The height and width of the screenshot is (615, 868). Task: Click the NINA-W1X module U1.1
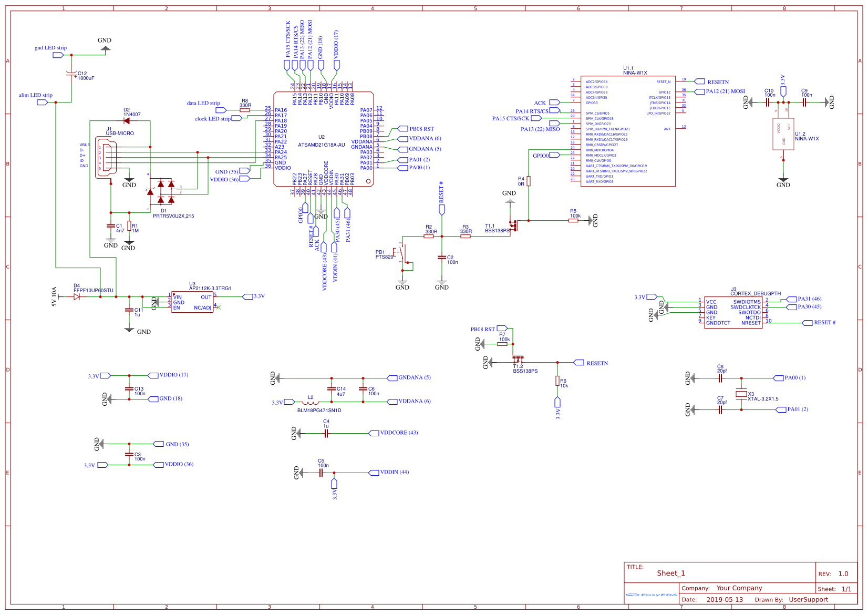pyautogui.click(x=628, y=131)
